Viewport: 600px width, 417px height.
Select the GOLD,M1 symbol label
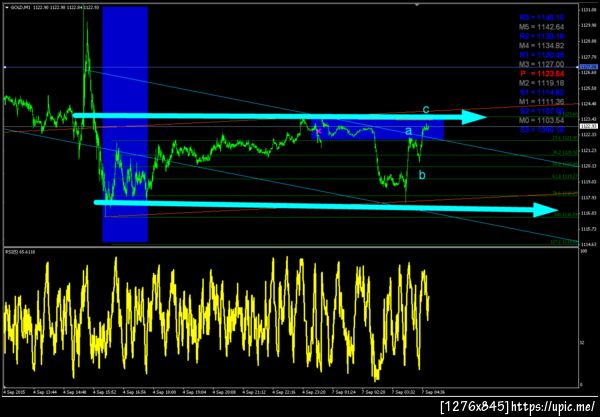coord(20,7)
